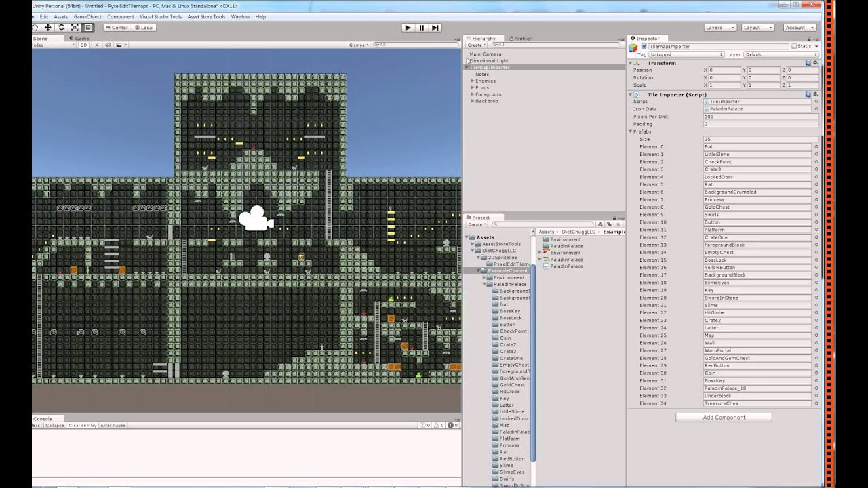
Task: Switch to the Profiler tab
Action: coord(520,39)
